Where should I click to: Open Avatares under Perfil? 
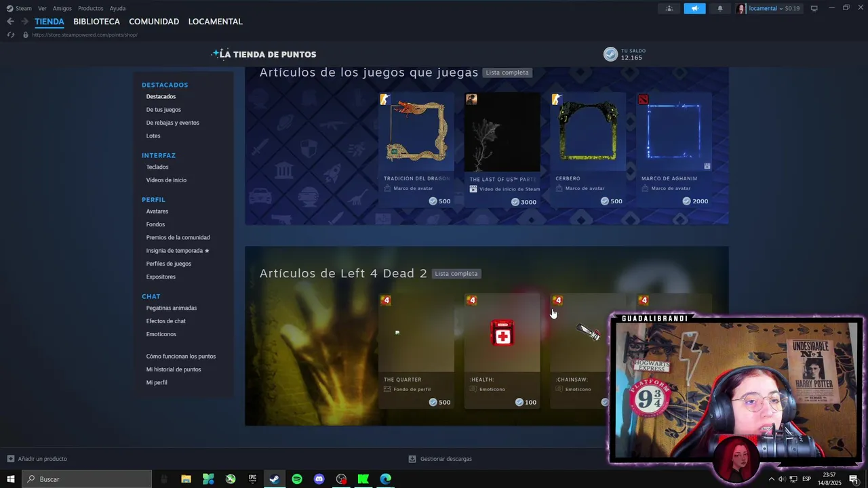point(157,211)
